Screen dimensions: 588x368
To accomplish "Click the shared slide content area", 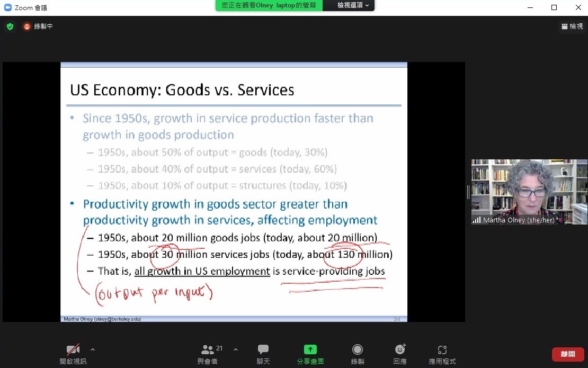I will pos(234,192).
